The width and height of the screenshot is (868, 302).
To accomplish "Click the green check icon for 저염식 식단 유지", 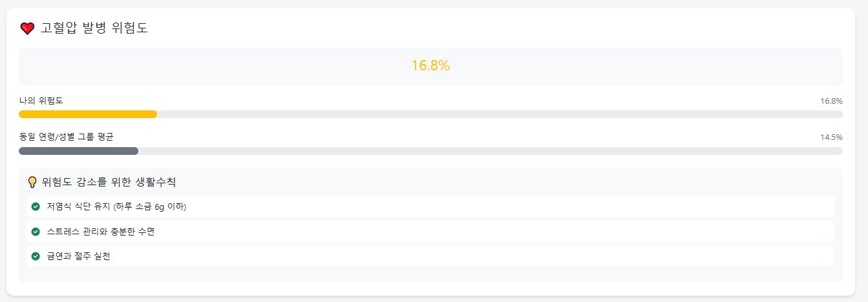I will click(36, 206).
